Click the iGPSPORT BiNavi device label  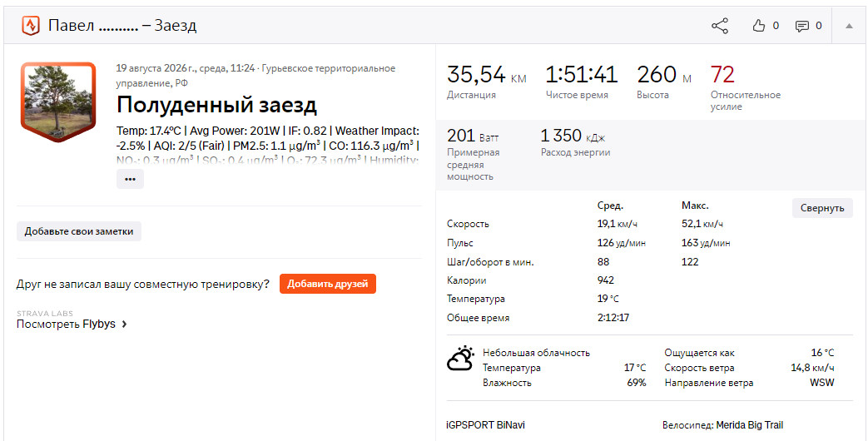point(485,425)
